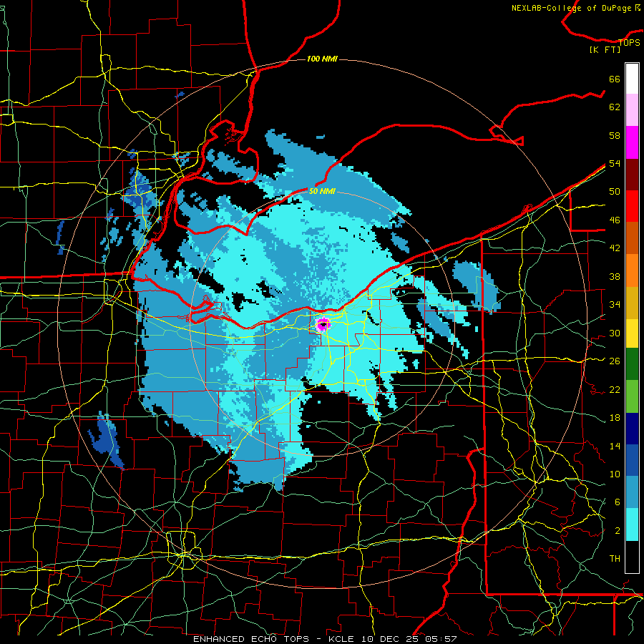Image resolution: width=644 pixels, height=644 pixels.
Task: Click the NEXLAB-College of DuPage title text
Action: click(576, 8)
